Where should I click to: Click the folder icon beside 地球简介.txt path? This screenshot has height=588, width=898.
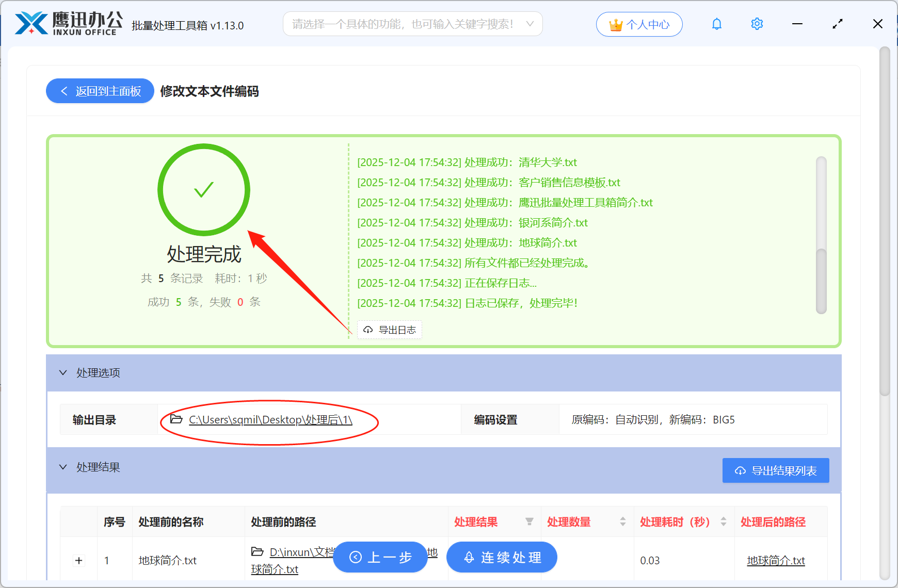point(258,551)
